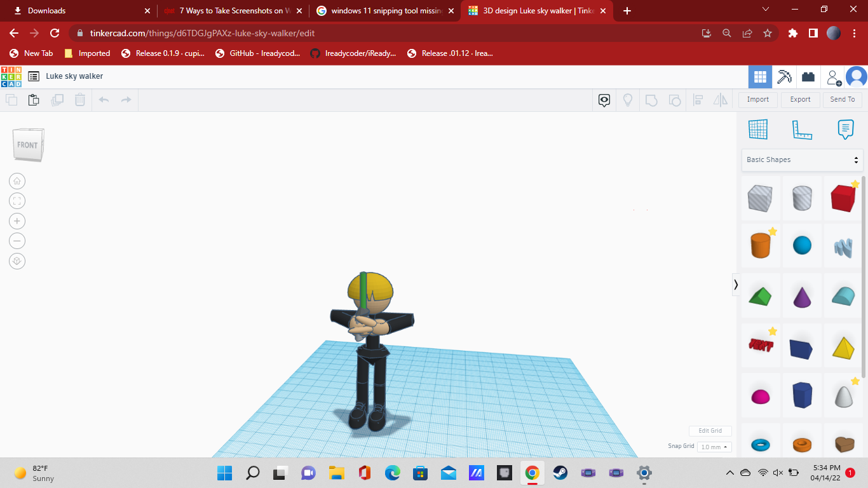
Task: Pick the light-blue Scribble shape
Action: [843, 247]
